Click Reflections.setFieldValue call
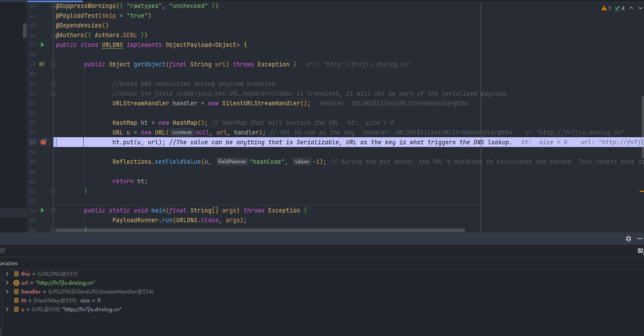The image size is (644, 336). [156, 162]
